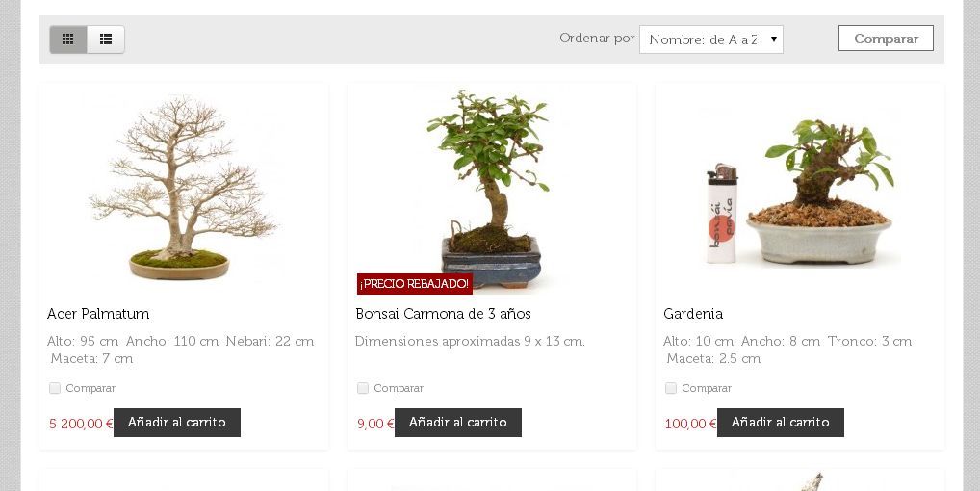This screenshot has width=980, height=491.
Task: Open the 'Bonsai Carmona de 3 años' title link
Action: 443,314
